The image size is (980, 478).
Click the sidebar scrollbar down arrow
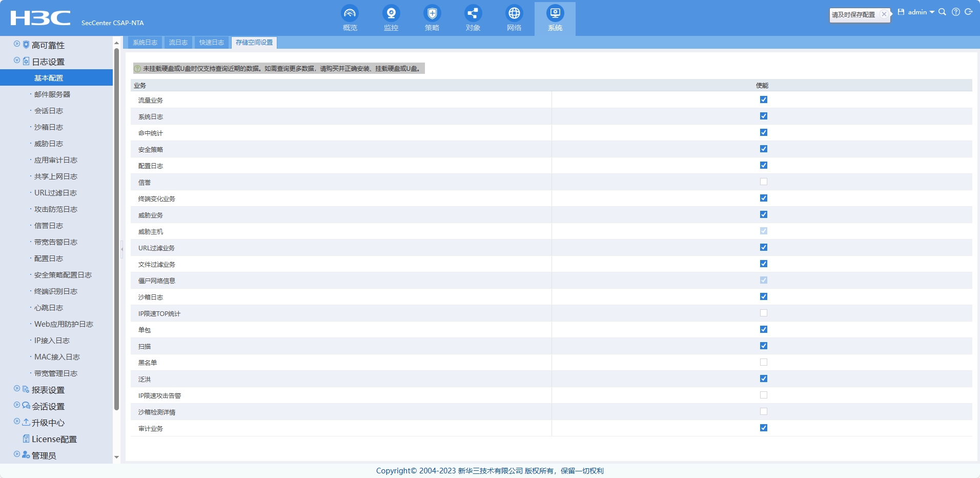(x=116, y=457)
